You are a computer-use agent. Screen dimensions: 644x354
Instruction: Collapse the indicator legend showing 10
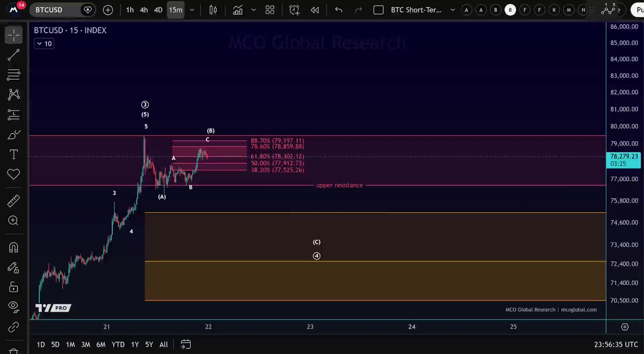click(x=43, y=44)
